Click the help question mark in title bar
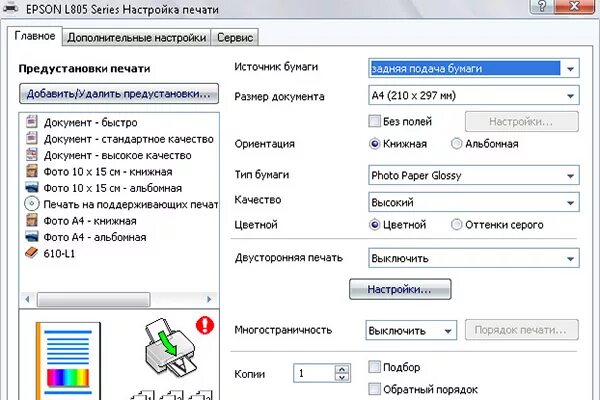The width and height of the screenshot is (600, 400). [x=542, y=7]
